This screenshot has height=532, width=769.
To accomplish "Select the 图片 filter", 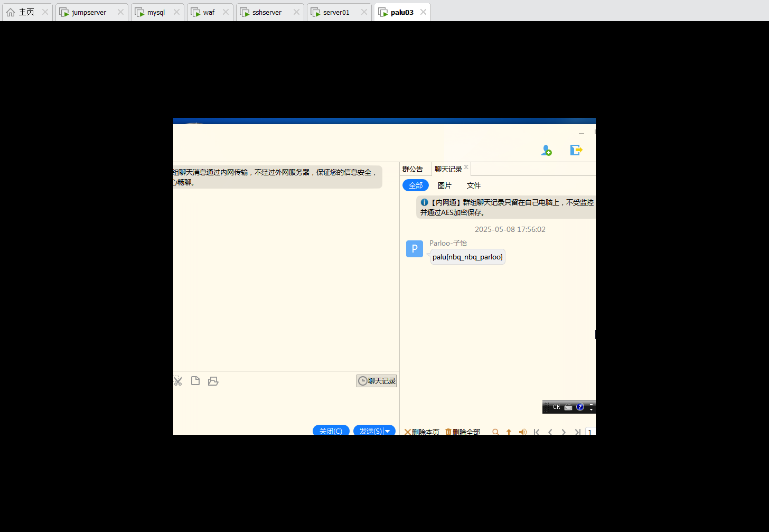I will point(445,185).
